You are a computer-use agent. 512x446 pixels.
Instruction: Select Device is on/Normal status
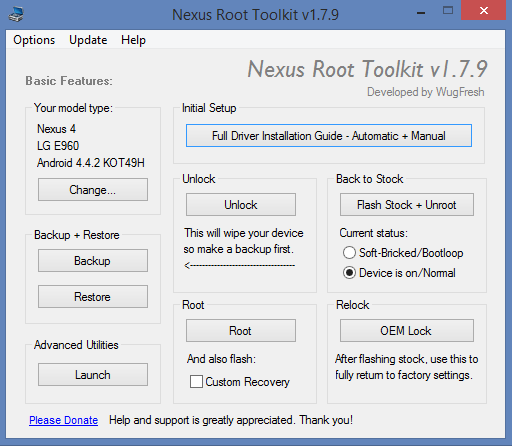tap(349, 273)
